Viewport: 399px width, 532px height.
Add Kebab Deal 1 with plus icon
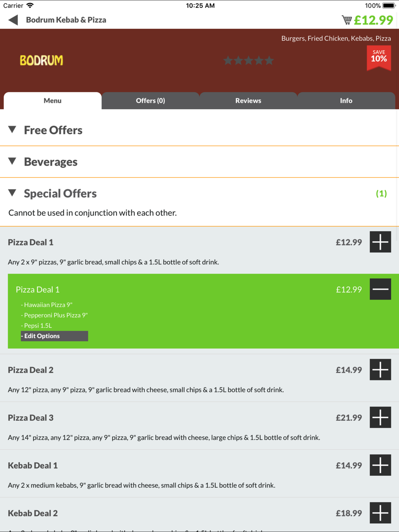point(380,465)
